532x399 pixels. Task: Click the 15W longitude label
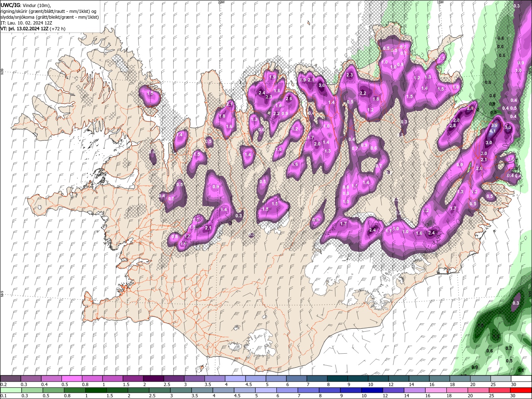(x=440, y=2)
